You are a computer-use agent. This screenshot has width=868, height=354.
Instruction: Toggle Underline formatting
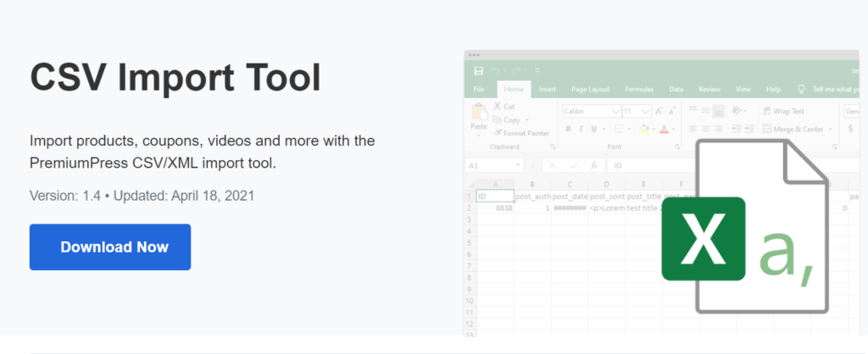[594, 129]
